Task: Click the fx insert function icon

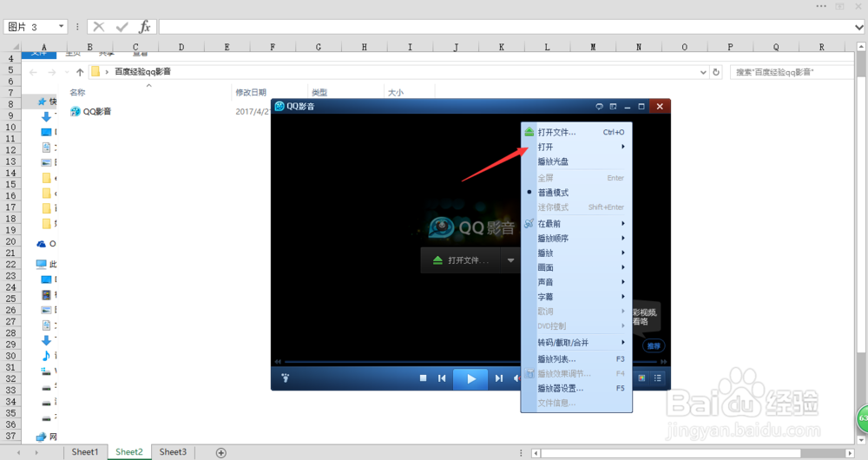Action: point(144,27)
